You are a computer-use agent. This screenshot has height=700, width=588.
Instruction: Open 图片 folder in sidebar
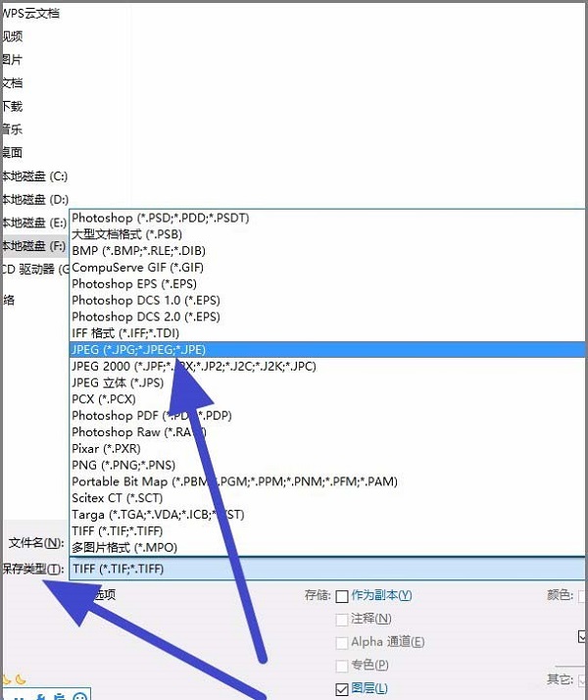pyautogui.click(x=12, y=60)
